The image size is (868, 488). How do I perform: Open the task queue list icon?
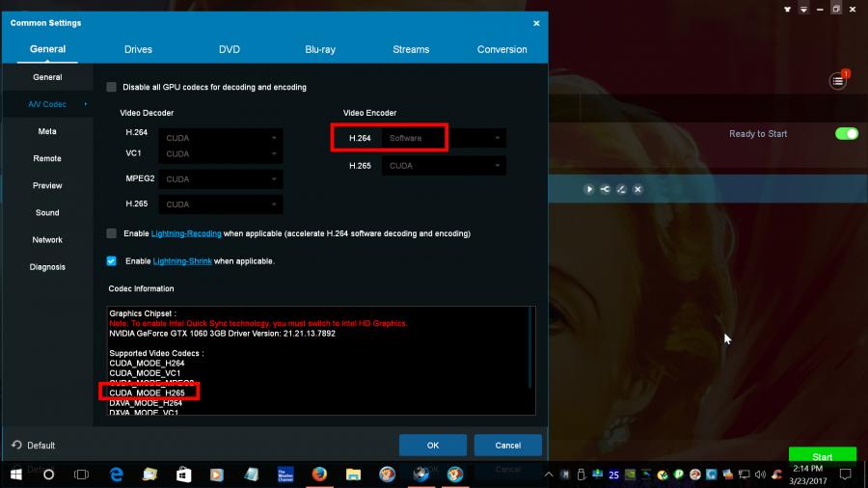click(837, 81)
